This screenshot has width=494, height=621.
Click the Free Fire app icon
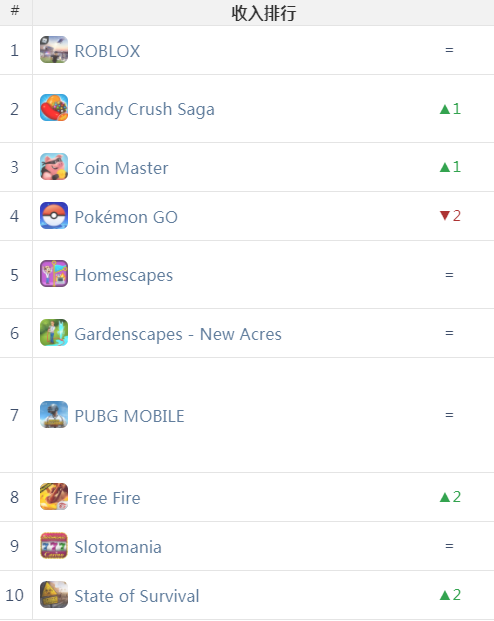[x=54, y=497]
